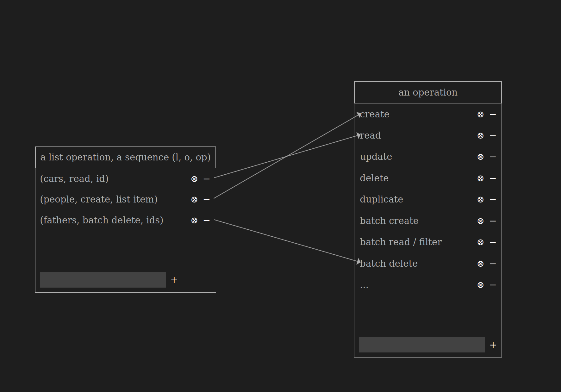This screenshot has height=392, width=561.
Task: Click the minus icon on '(cars, read, id)' row
Action: coord(207,179)
